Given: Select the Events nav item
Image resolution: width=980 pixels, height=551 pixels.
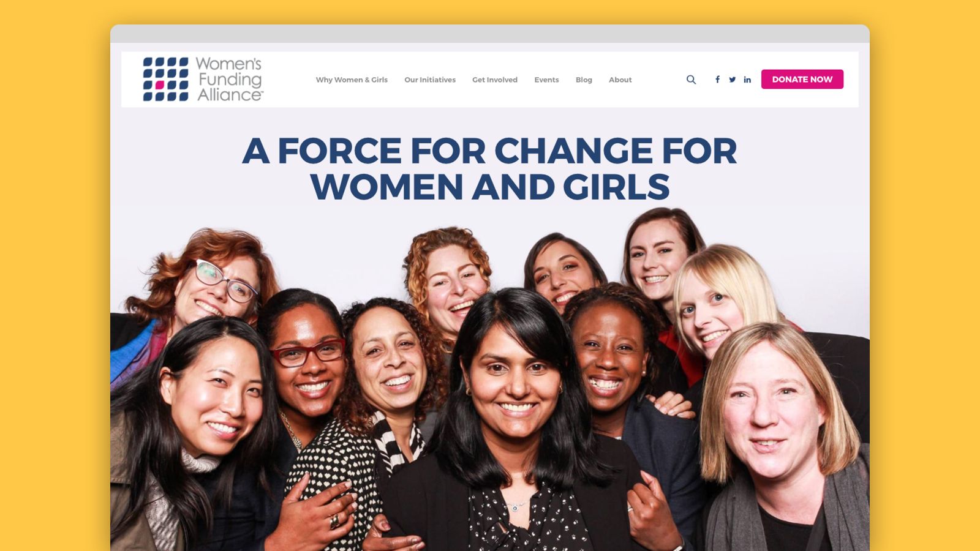Looking at the screenshot, I should click(x=546, y=80).
